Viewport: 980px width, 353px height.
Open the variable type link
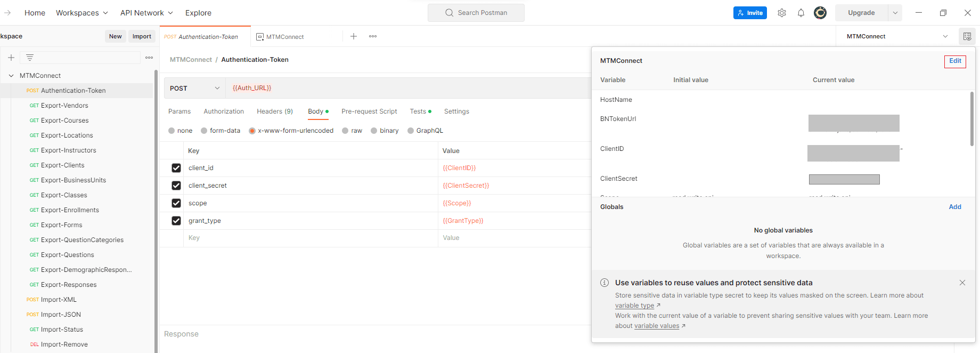[634, 306]
